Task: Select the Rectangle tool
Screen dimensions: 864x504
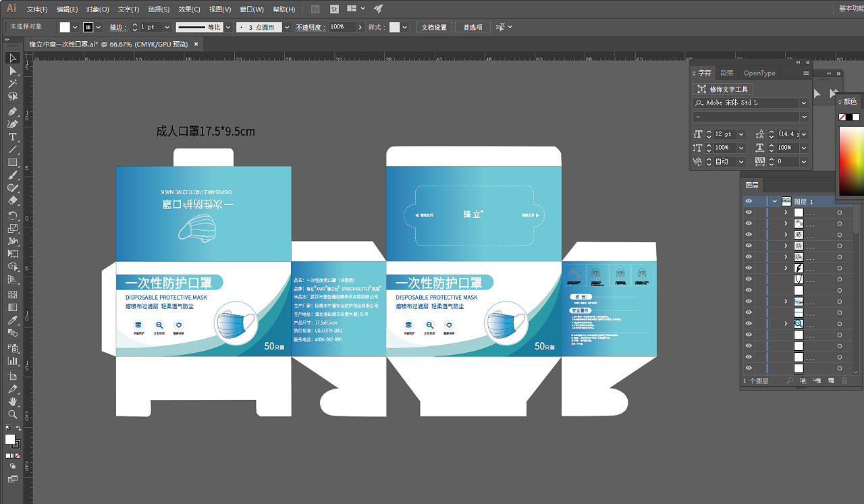Action: [12, 163]
